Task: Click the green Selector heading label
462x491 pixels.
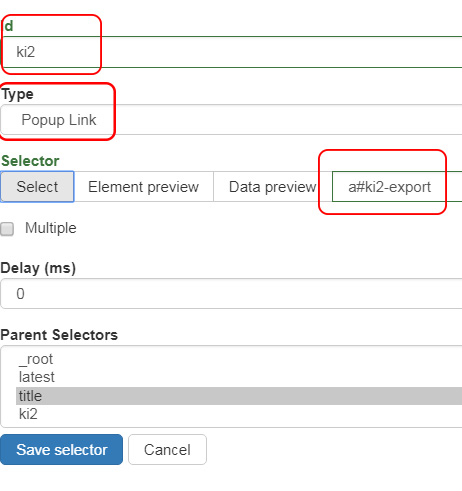Action: pyautogui.click(x=30, y=161)
